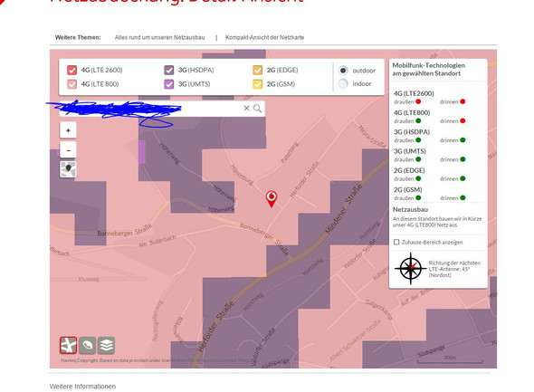Click the Herforder Straße label on the main road

click(216, 326)
